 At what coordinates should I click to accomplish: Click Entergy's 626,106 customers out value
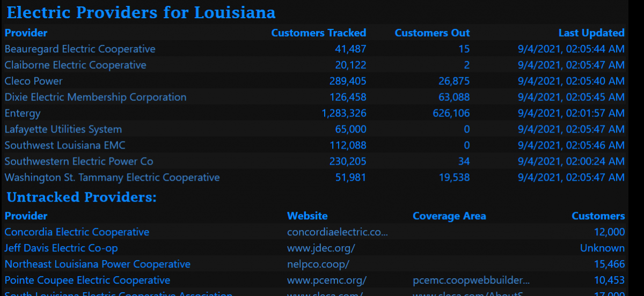[x=451, y=113]
